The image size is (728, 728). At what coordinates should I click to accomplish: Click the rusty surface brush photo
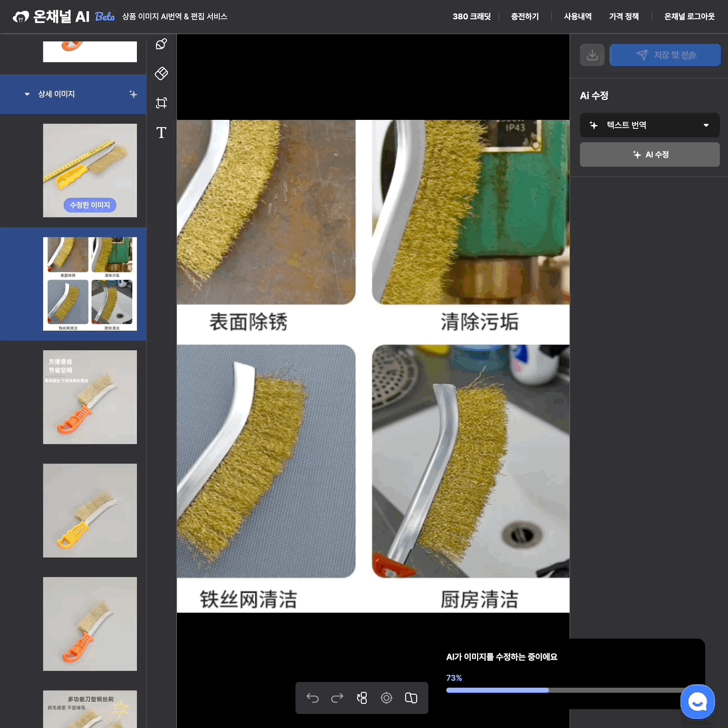pos(266,212)
